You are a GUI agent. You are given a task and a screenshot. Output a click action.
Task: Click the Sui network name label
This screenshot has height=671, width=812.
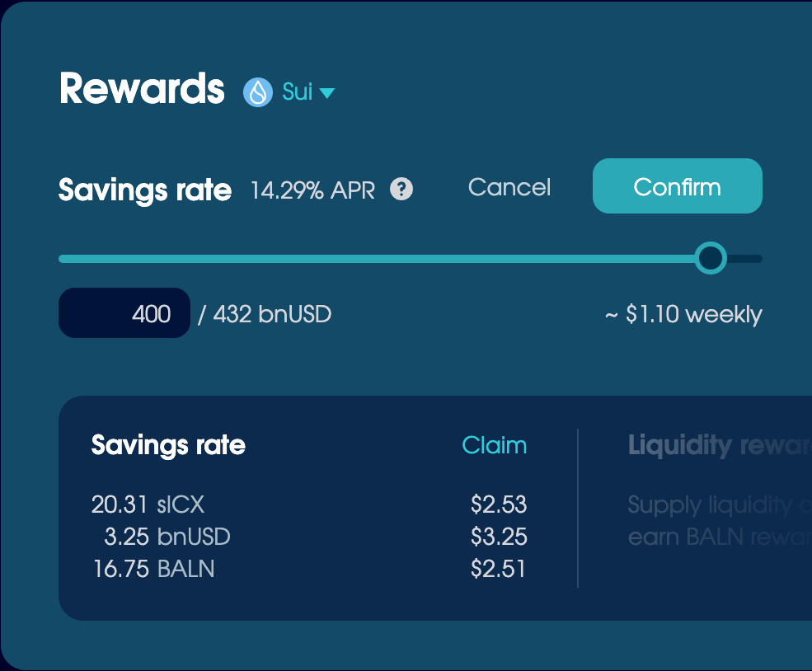(297, 91)
